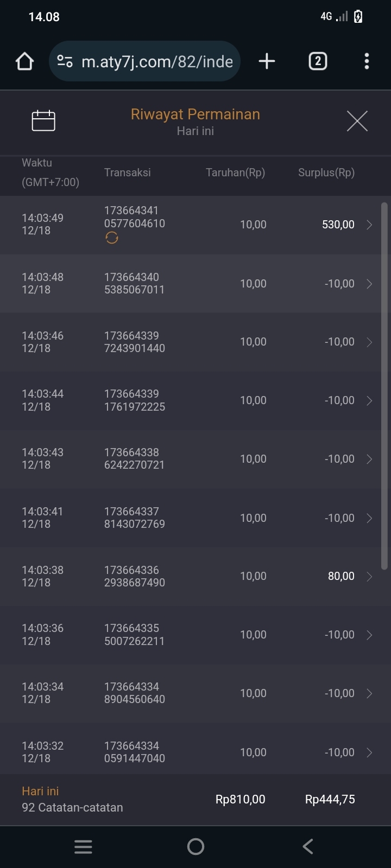This screenshot has height=868, width=391.
Task: Expand the 14:03:49 transaction with 530,00 surplus
Action: click(x=369, y=225)
